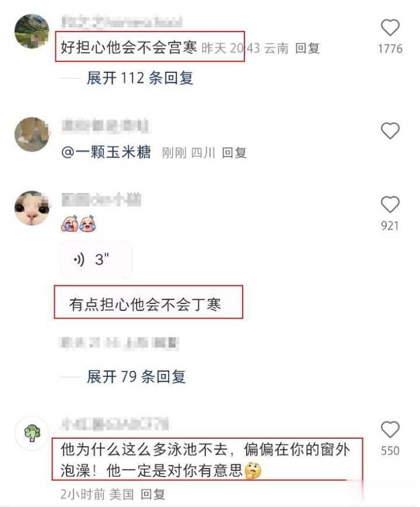Screen dimensions: 420x507
Task: Select the comment 好担心他会不会宫寒
Action: click(x=129, y=47)
